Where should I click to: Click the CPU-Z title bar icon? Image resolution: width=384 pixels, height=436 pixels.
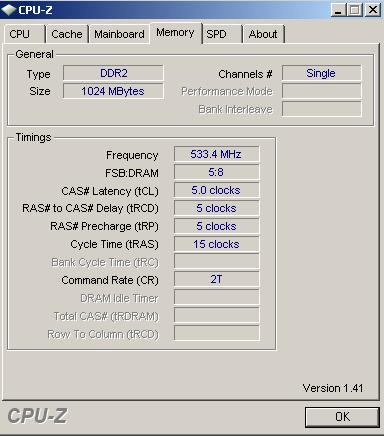pyautogui.click(x=8, y=10)
